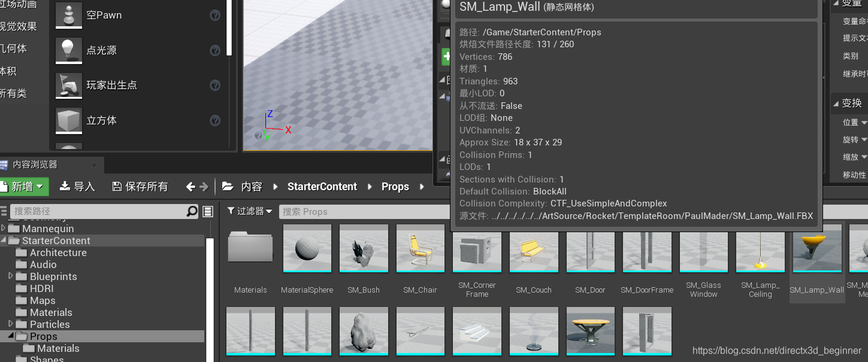Open help for 立方体
Viewport: 868px width, 362px height.
tap(215, 121)
